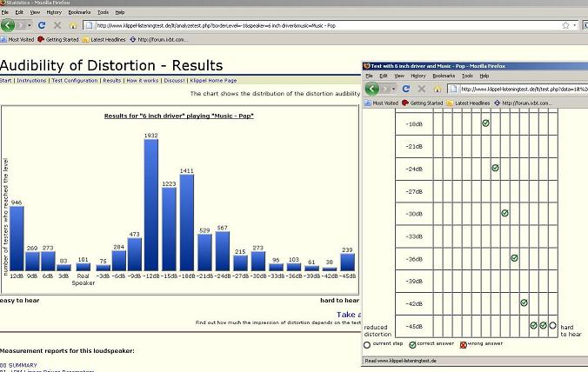Click the Home icon in the Statistics window

point(73,25)
